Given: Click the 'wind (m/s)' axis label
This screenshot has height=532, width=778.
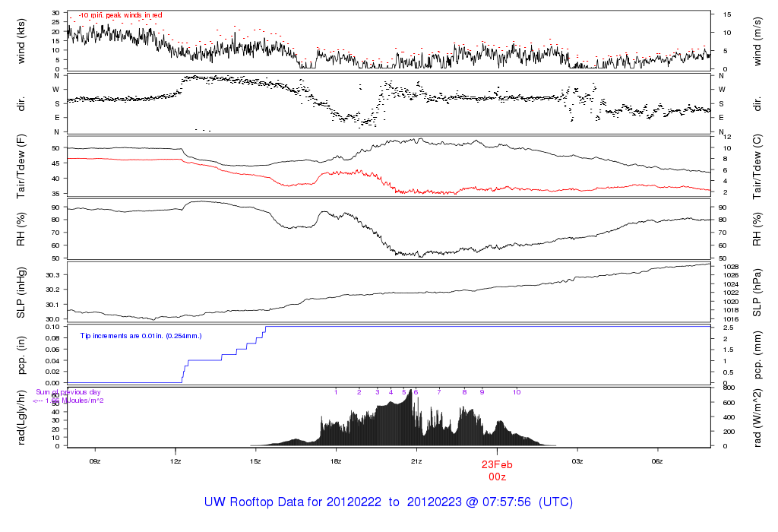Looking at the screenshot, I should click(x=757, y=41).
